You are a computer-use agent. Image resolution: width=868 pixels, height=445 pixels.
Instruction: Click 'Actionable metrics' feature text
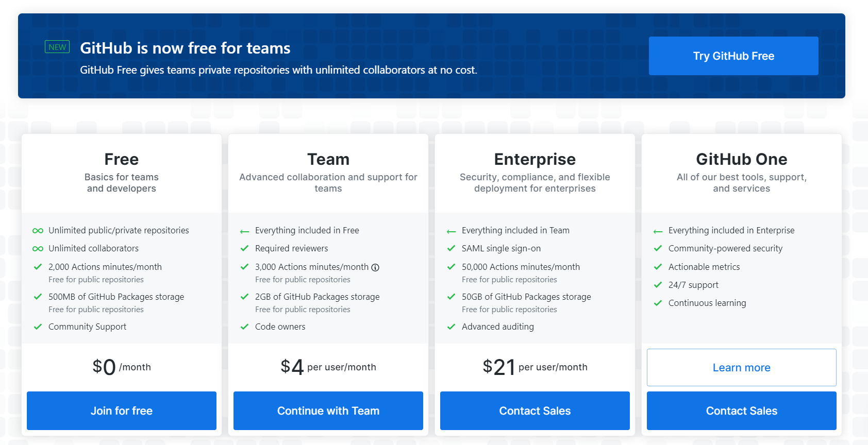click(x=704, y=267)
